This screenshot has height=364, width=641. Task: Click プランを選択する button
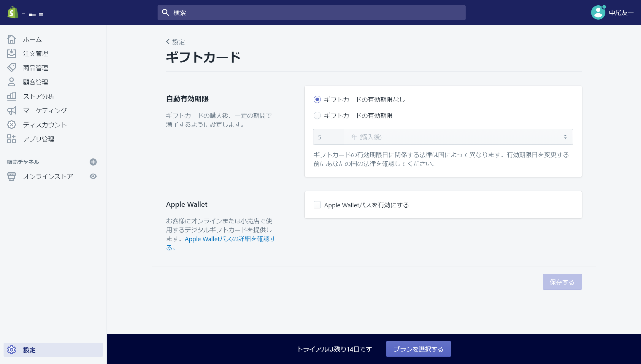click(x=418, y=349)
